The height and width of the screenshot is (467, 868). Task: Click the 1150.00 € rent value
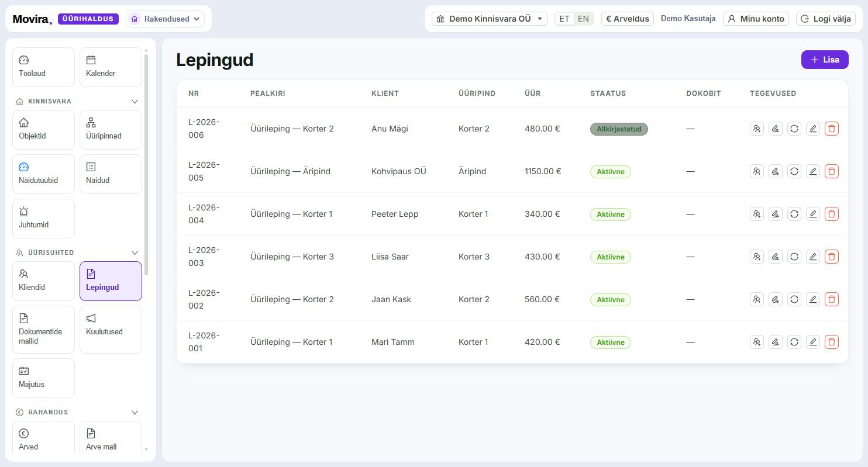(543, 171)
